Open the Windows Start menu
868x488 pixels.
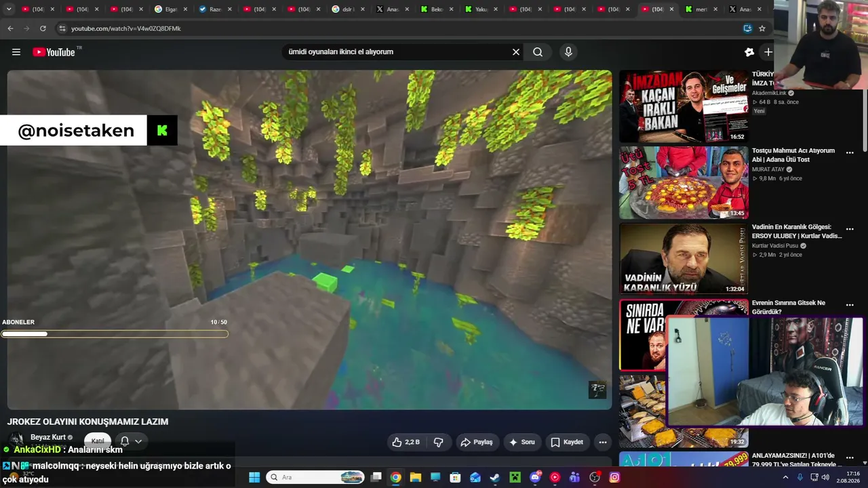click(x=254, y=477)
